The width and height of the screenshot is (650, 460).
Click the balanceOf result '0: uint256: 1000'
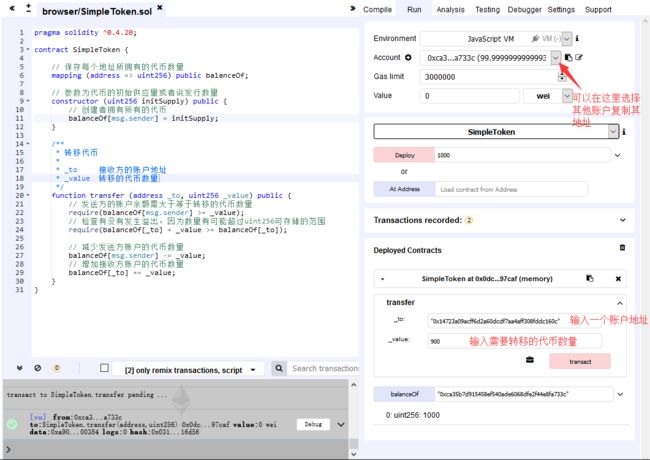point(413,415)
